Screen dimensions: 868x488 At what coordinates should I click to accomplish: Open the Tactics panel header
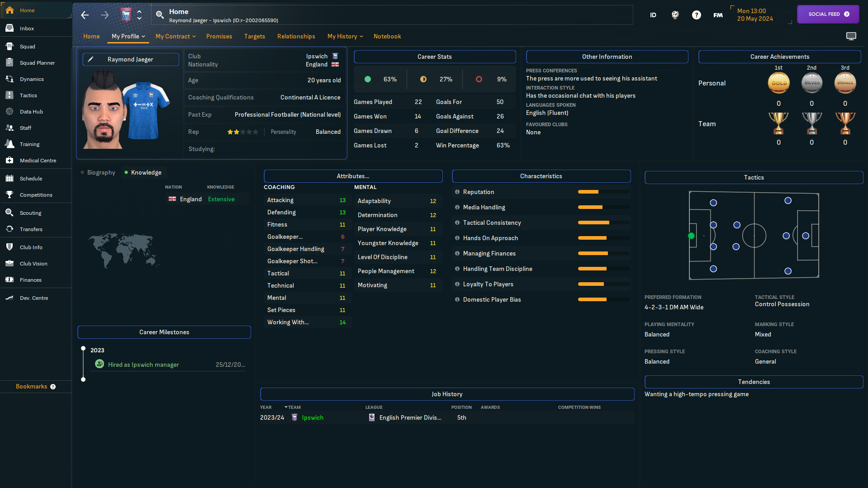click(754, 177)
